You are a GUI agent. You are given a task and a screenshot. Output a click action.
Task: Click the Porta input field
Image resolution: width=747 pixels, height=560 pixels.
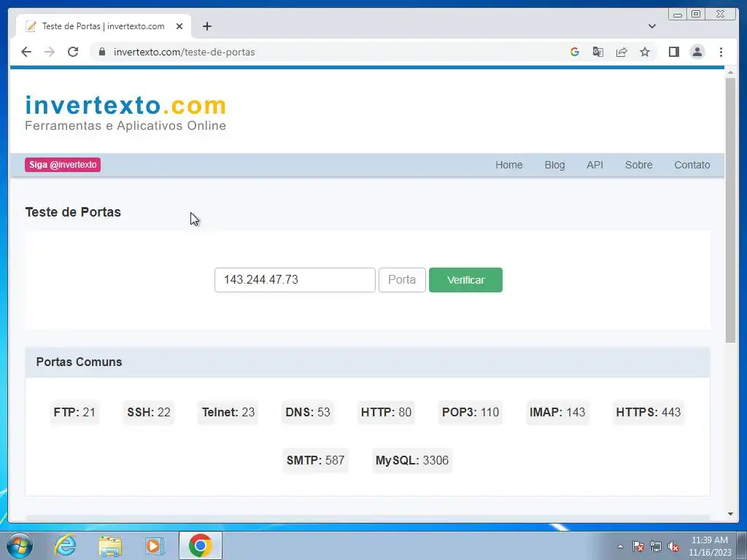click(402, 280)
